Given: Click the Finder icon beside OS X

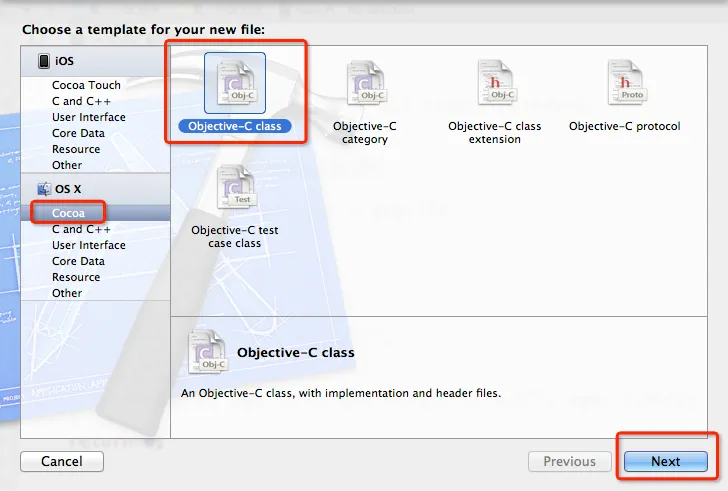Looking at the screenshot, I should click(44, 189).
